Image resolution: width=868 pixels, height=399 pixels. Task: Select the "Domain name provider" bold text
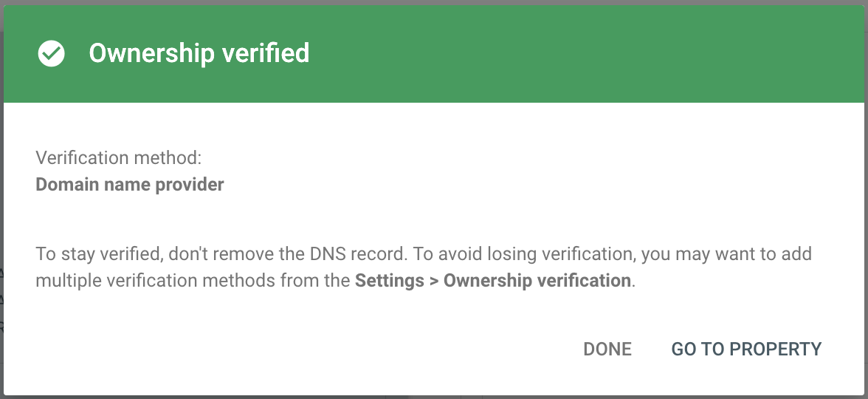[130, 185]
